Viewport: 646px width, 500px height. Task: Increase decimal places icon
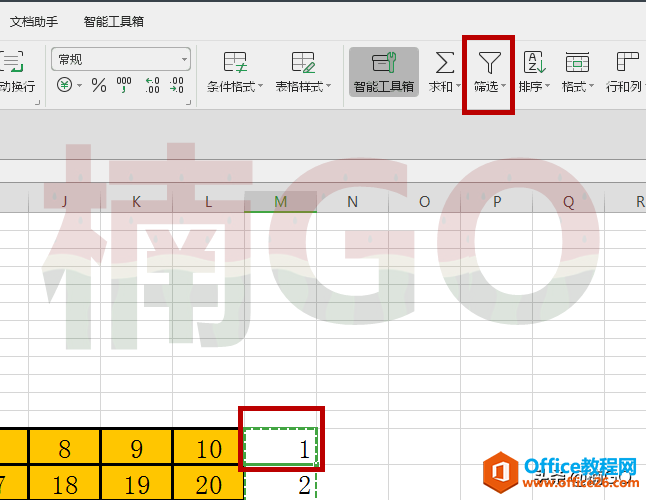(x=152, y=85)
